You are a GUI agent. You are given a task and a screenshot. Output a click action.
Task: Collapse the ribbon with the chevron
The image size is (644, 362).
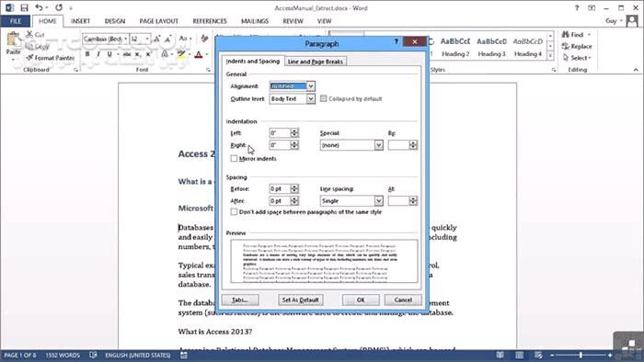point(636,70)
